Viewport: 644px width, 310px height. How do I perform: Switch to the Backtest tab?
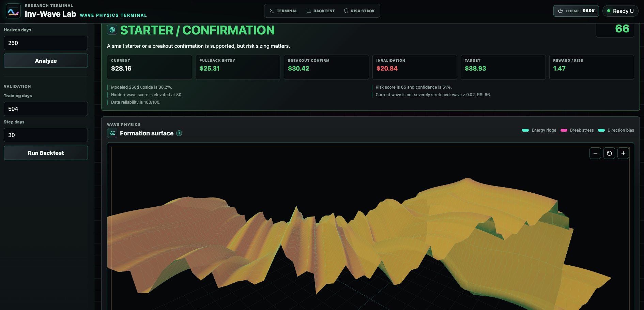point(321,11)
